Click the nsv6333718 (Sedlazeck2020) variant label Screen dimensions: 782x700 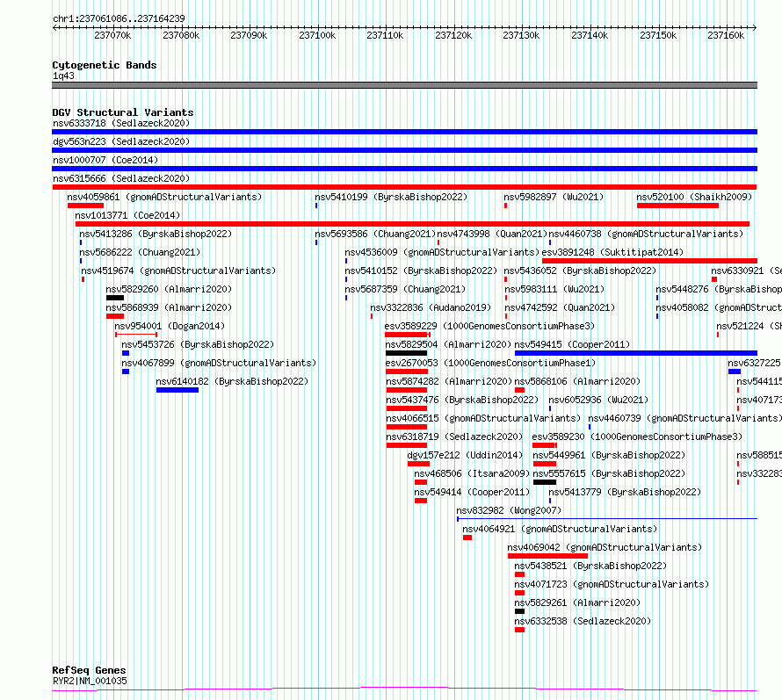tap(121, 123)
